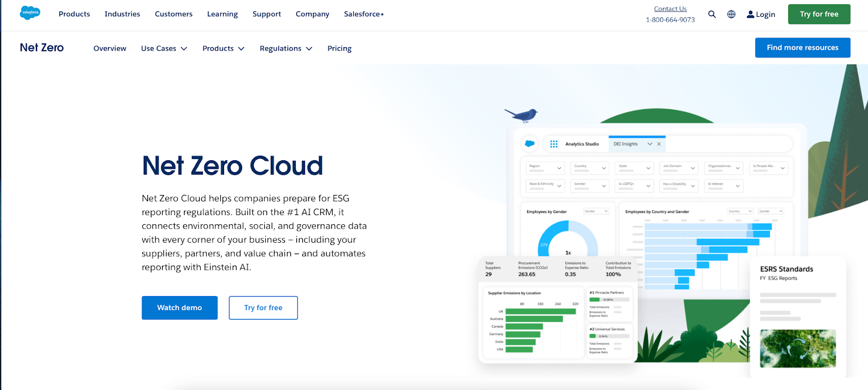Open the globe language selector

(731, 14)
